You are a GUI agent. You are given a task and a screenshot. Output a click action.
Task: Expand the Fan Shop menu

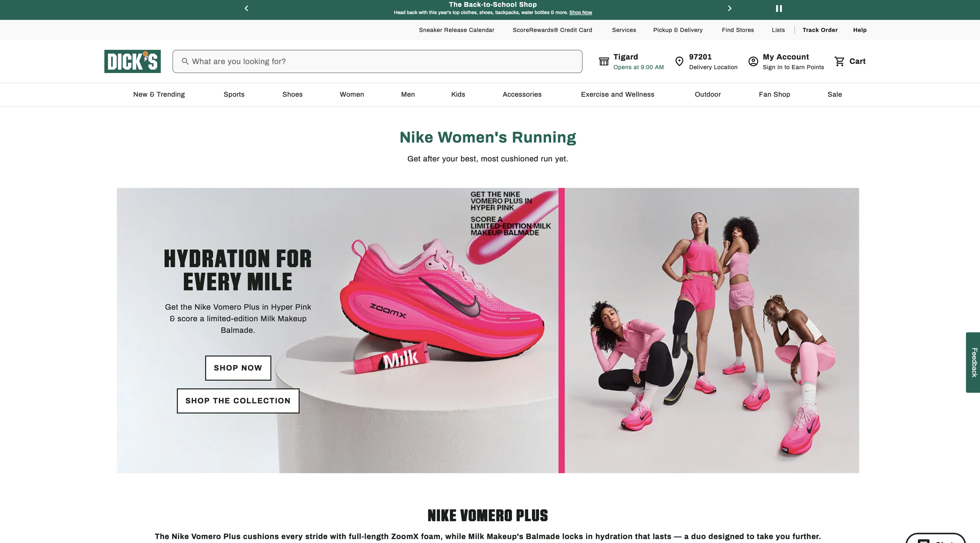tap(774, 94)
